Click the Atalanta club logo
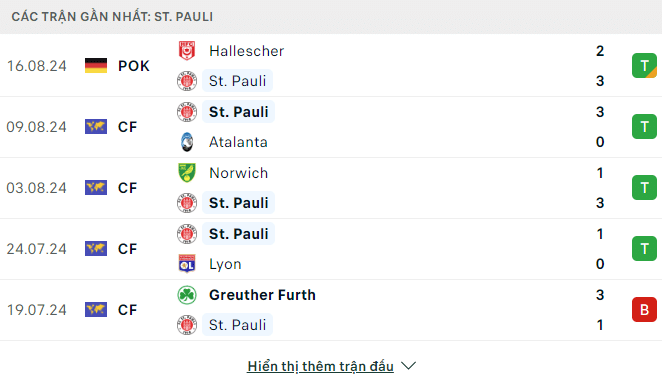 187,142
